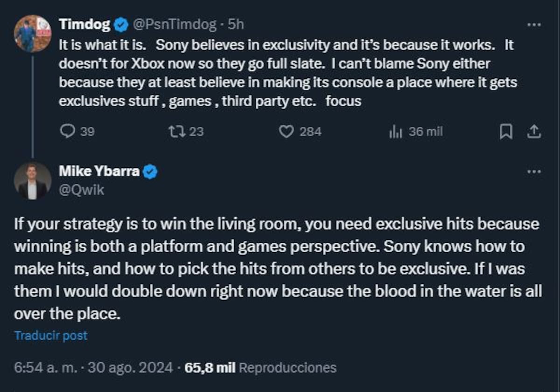
Task: Open Timdog's profile picture
Action: pos(33,34)
